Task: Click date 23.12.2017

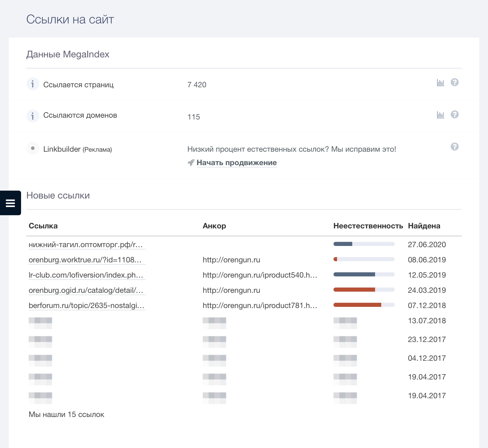Action: point(427,340)
